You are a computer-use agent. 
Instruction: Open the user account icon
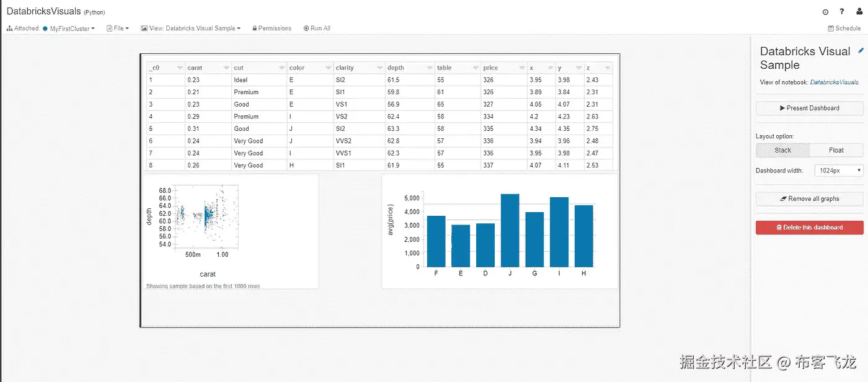[859, 12]
